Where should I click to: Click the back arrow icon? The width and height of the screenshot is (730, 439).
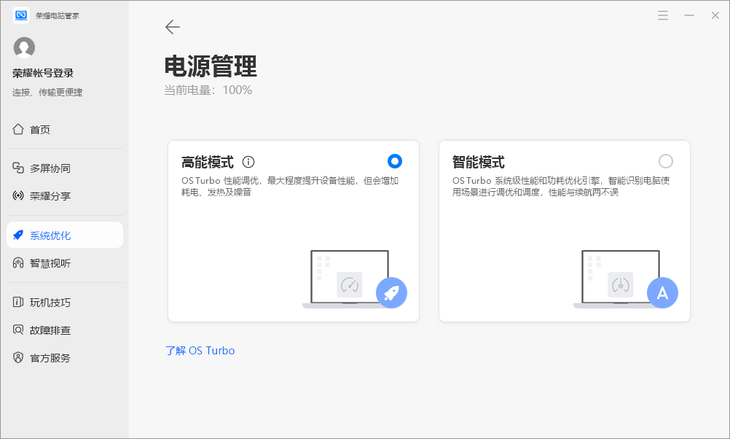tap(172, 27)
